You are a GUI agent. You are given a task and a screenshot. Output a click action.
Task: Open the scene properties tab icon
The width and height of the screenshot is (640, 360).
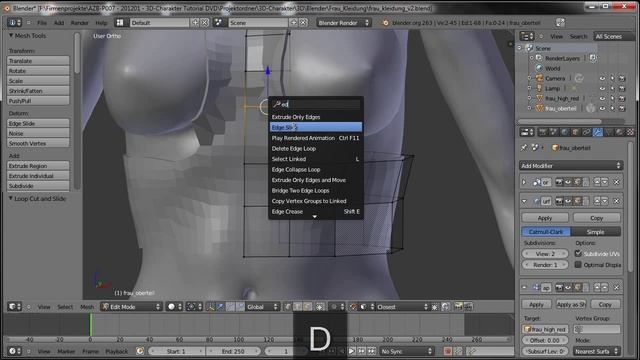553,132
